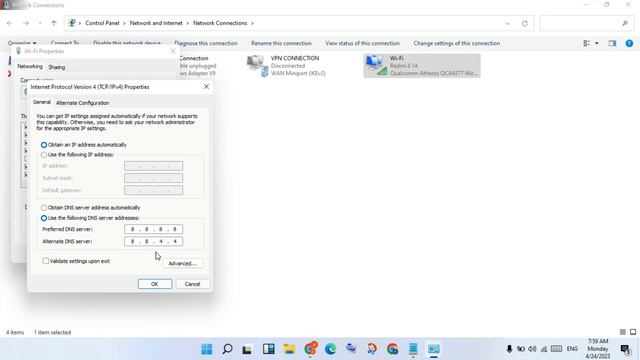Click the Preferred DNS server field
This screenshot has width=640, height=360.
pyautogui.click(x=153, y=229)
